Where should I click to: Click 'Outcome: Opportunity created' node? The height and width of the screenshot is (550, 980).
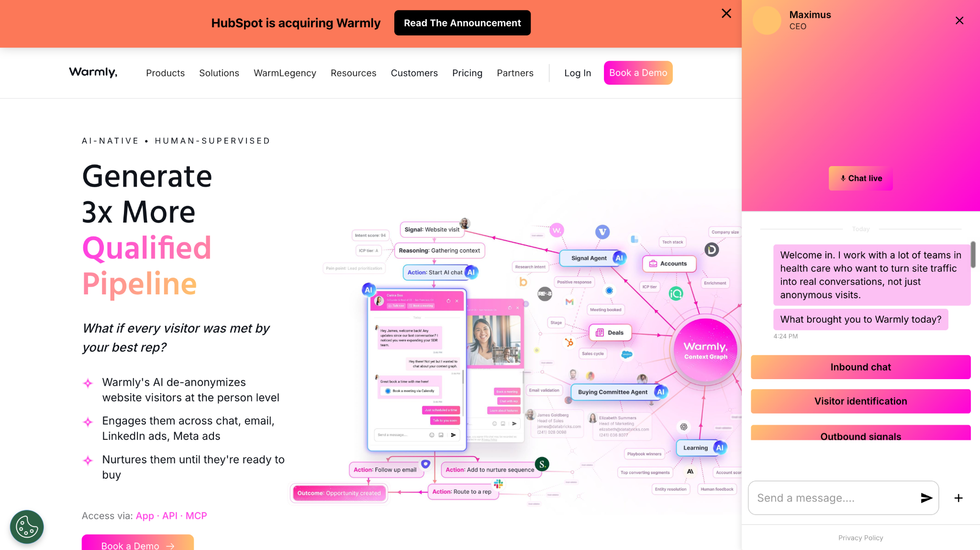click(339, 493)
